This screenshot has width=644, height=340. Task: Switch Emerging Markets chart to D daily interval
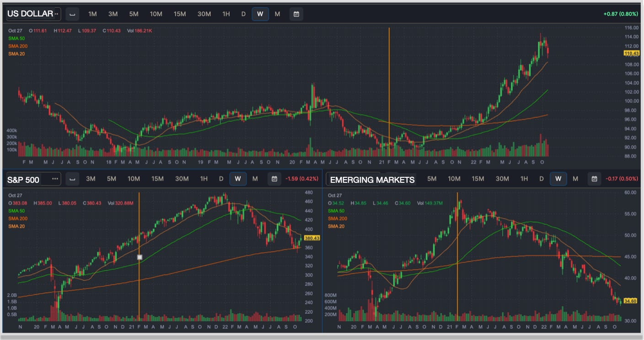[x=542, y=179]
